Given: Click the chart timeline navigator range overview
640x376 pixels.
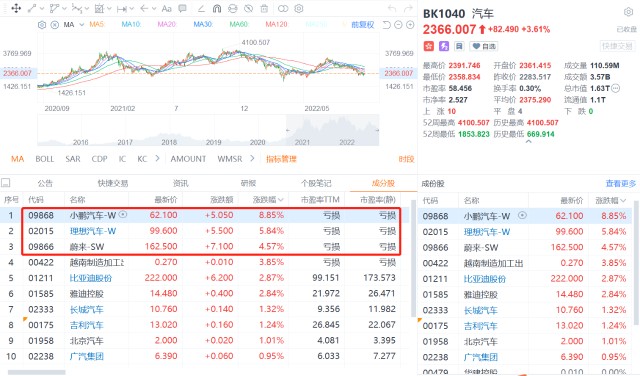Looking at the screenshot, I should [x=208, y=130].
